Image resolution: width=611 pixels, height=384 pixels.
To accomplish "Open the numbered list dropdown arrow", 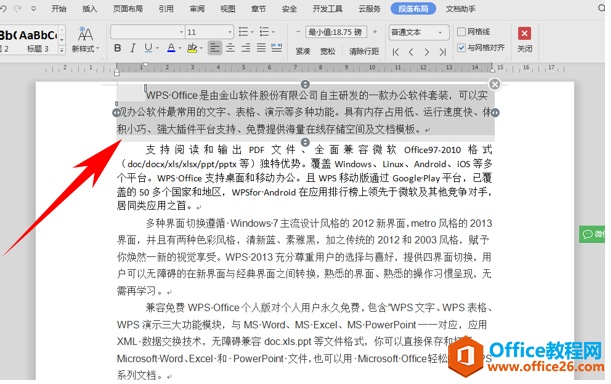I will click(273, 32).
